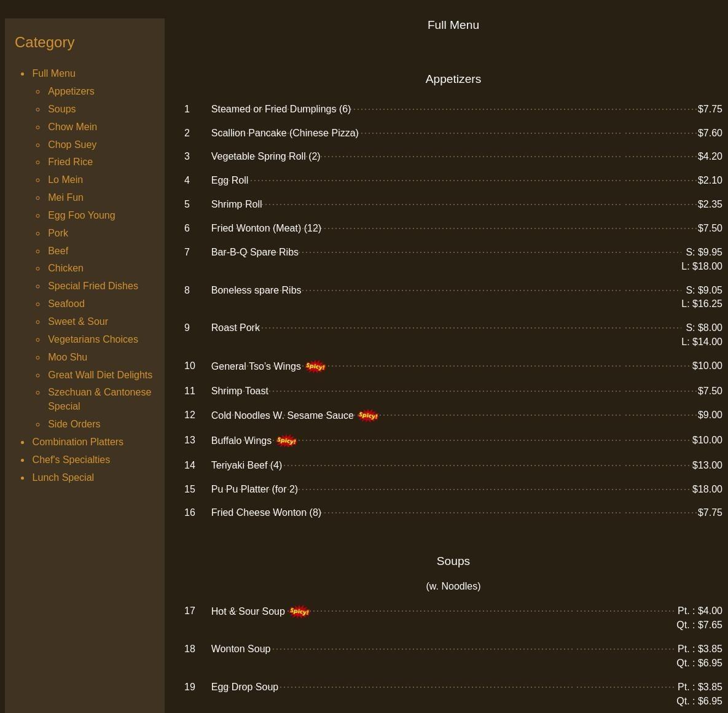
Task: View the Chef's Specialties menu
Action: click(71, 459)
